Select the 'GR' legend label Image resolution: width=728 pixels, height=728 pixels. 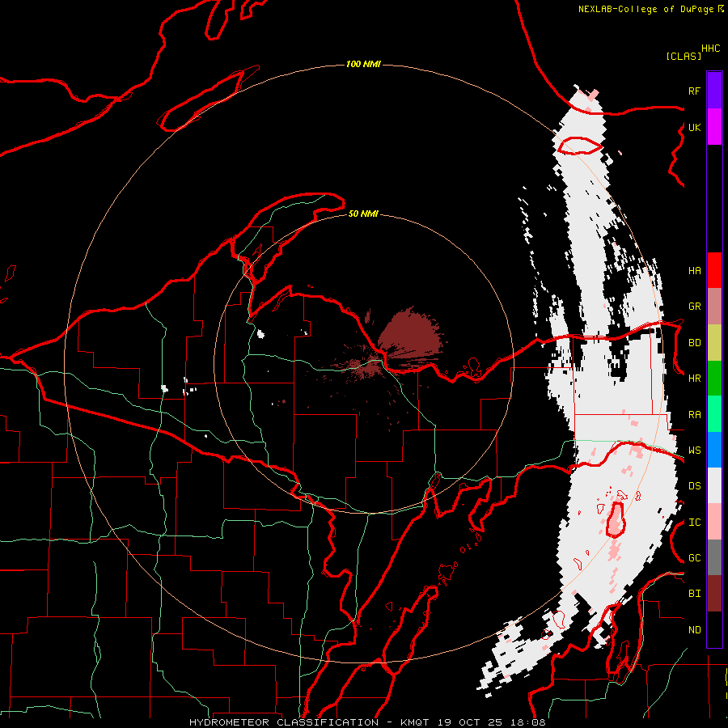[x=694, y=307]
